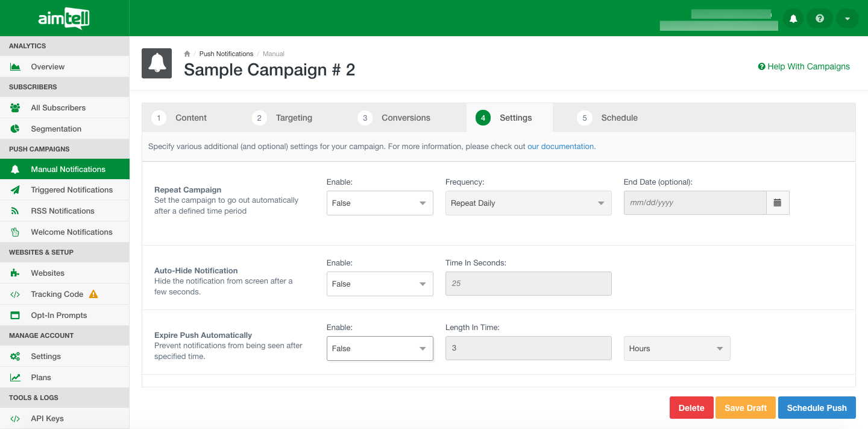Open Expire Push Automatically Enable dropdown
This screenshot has height=429, width=868.
pyautogui.click(x=380, y=349)
